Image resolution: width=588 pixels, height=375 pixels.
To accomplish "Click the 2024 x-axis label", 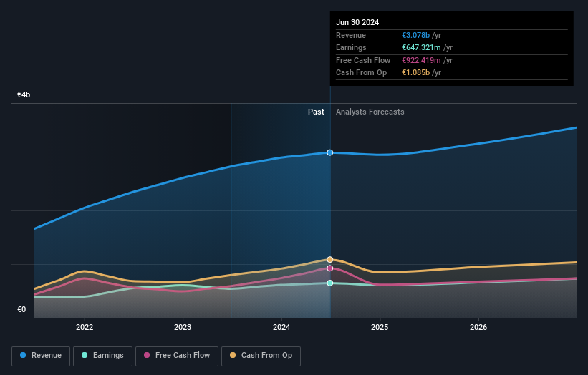I will tap(281, 327).
